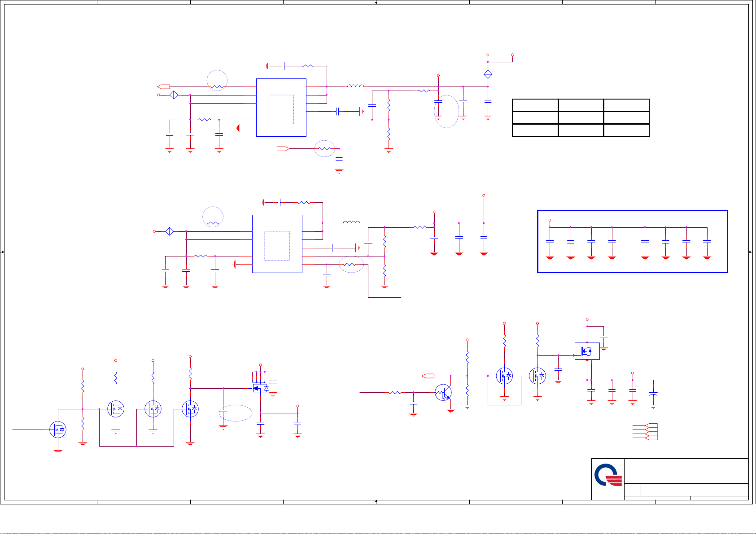
Task: Select the blue-bordered bank of eight capacitors
Action: [x=633, y=242]
